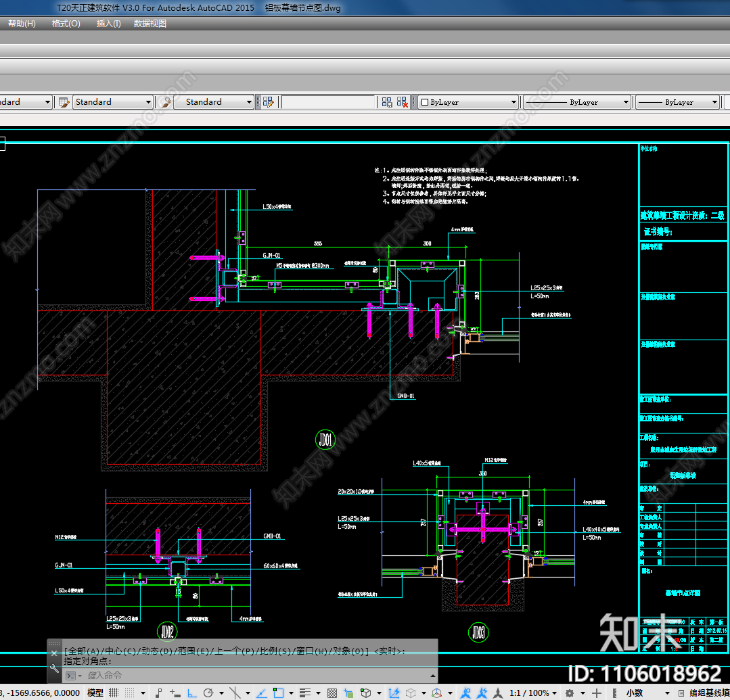Click the 小数 units setting in the status bar
730x700 pixels.
coord(635,693)
